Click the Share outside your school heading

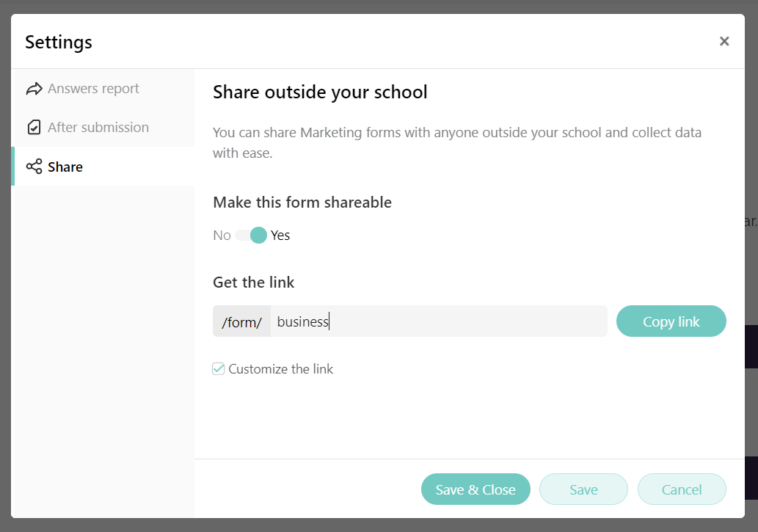click(x=320, y=92)
